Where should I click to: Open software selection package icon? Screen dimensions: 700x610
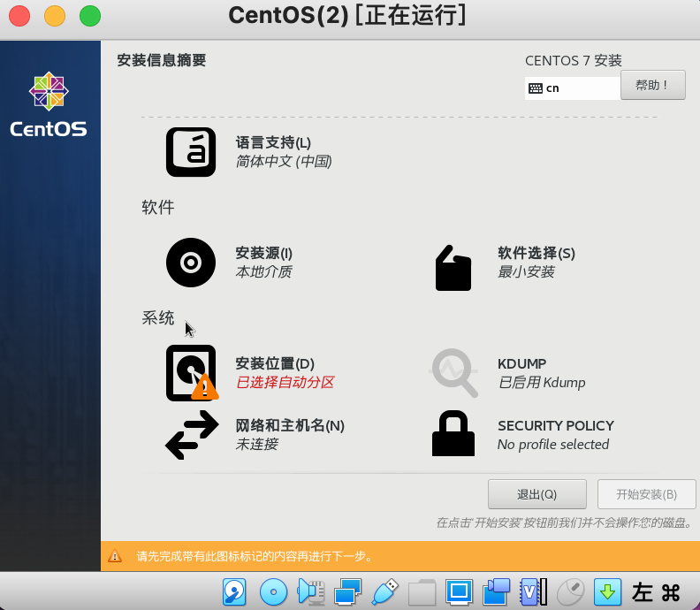coord(453,268)
